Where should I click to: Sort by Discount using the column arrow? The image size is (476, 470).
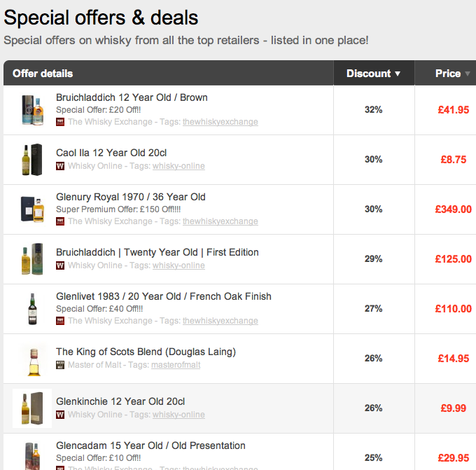(x=398, y=74)
